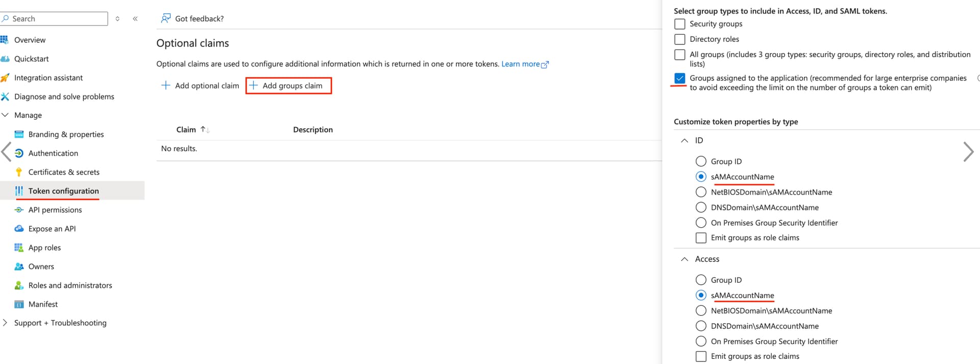The width and height of the screenshot is (980, 364).
Task: Click the plus icon of Add optional claim
Action: coord(166,85)
